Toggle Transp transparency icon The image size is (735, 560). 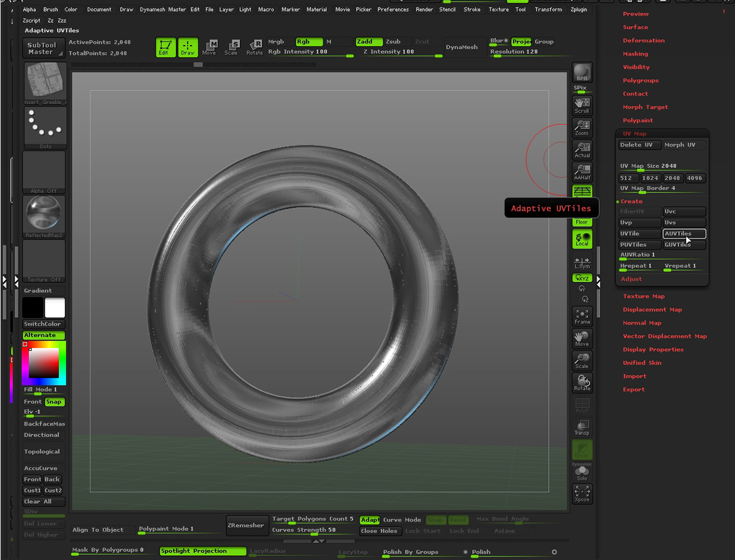(582, 428)
